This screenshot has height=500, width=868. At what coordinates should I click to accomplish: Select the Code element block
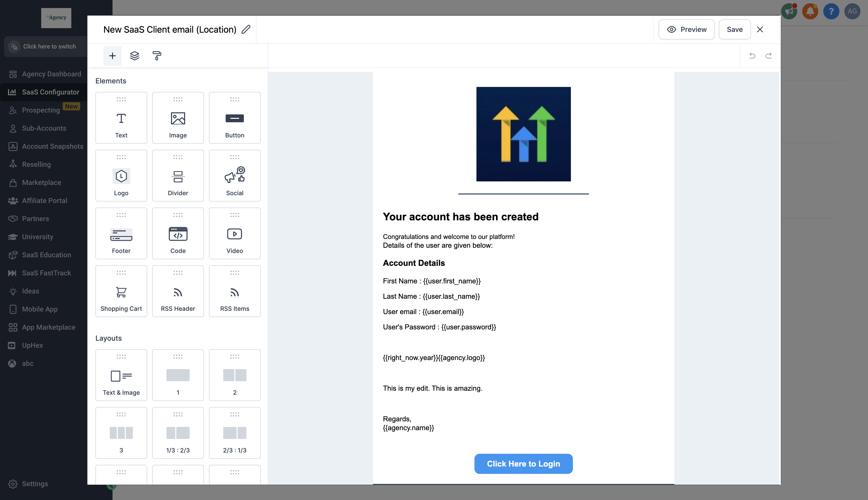(x=178, y=233)
